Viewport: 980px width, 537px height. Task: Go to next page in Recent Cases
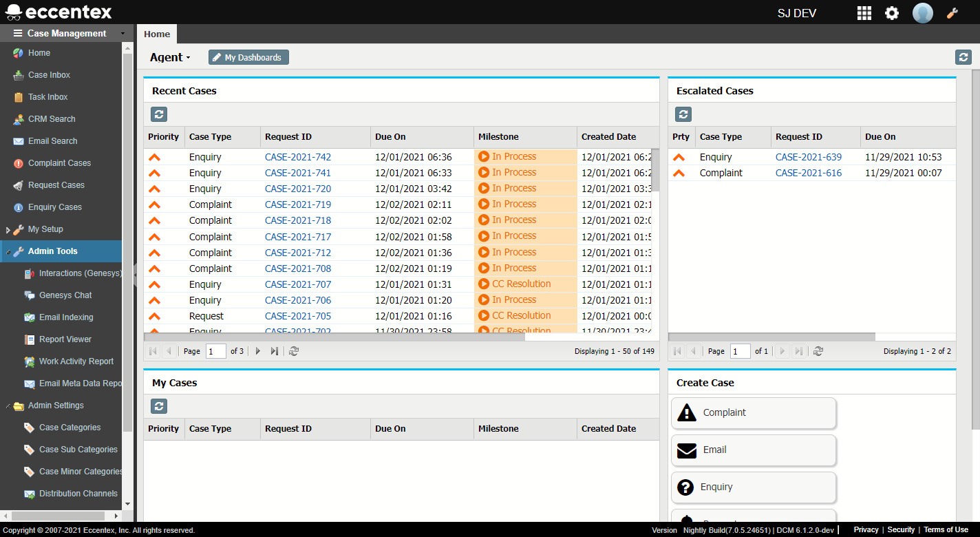(x=258, y=351)
